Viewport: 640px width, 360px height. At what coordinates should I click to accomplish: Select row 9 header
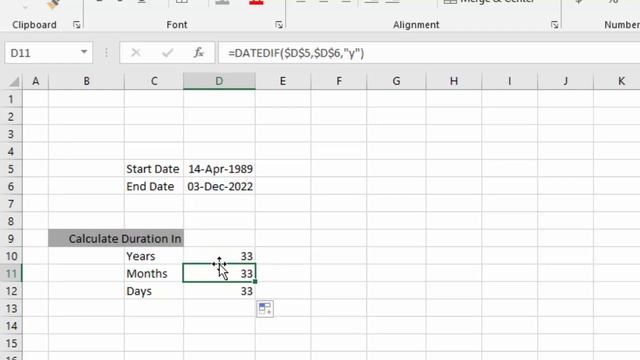click(11, 239)
